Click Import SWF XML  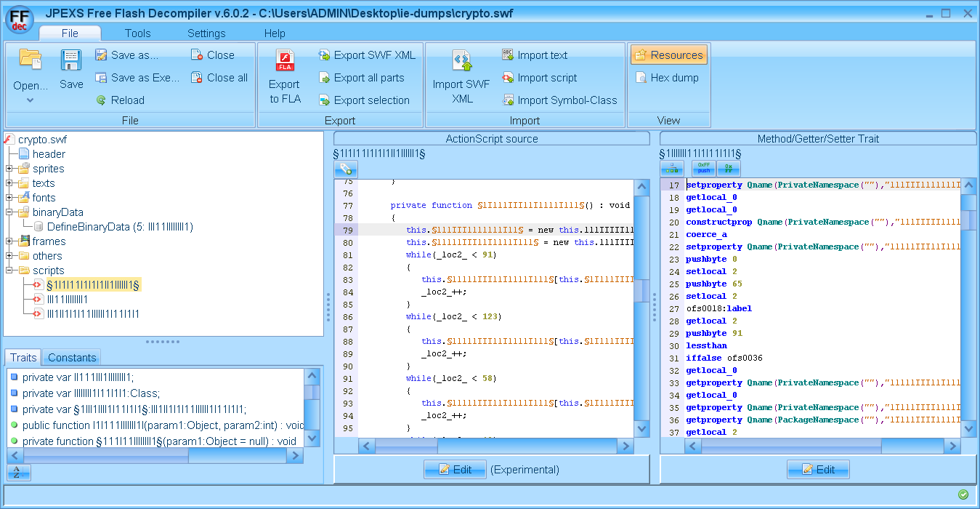point(462,78)
